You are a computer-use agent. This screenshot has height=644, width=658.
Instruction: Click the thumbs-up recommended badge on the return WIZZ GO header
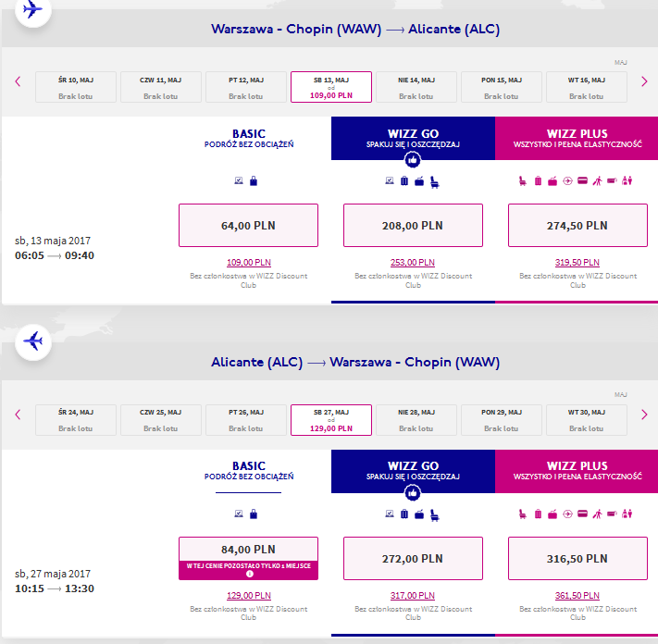413,493
